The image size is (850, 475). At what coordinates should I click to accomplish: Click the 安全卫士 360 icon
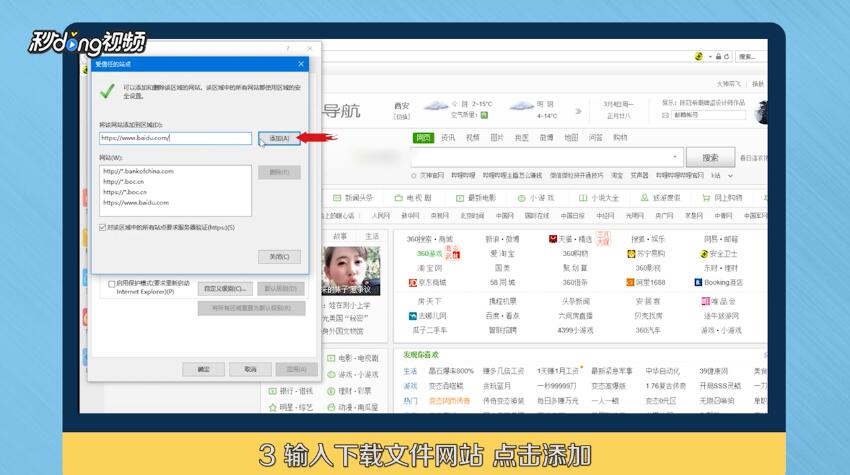pyautogui.click(x=704, y=254)
